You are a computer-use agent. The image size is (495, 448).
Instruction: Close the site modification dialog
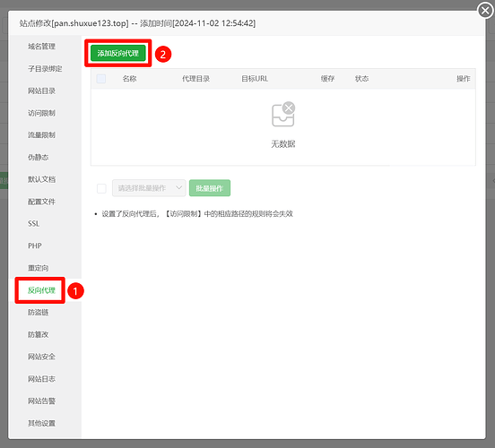(x=485, y=11)
